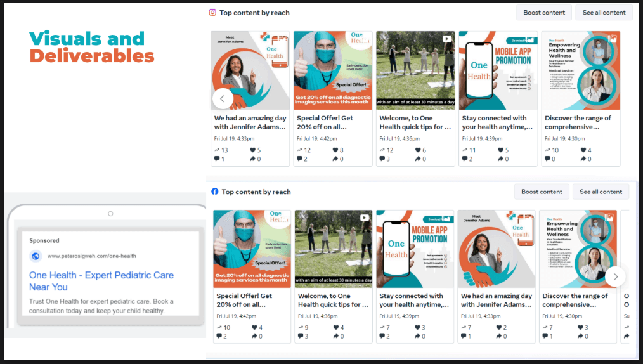The height and width of the screenshot is (364, 643).
Task: Select Instagram Empowering Health and Wellness thumbnail
Action: (581, 70)
